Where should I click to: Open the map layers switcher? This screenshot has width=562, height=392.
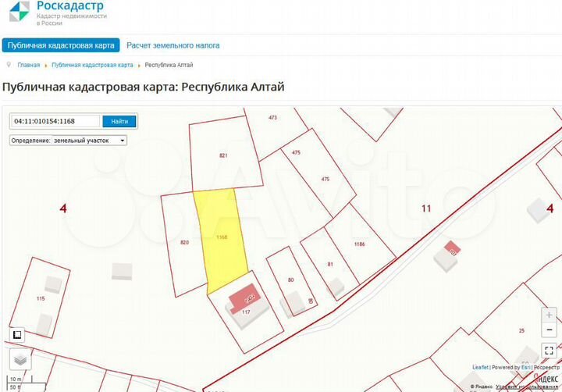20,359
